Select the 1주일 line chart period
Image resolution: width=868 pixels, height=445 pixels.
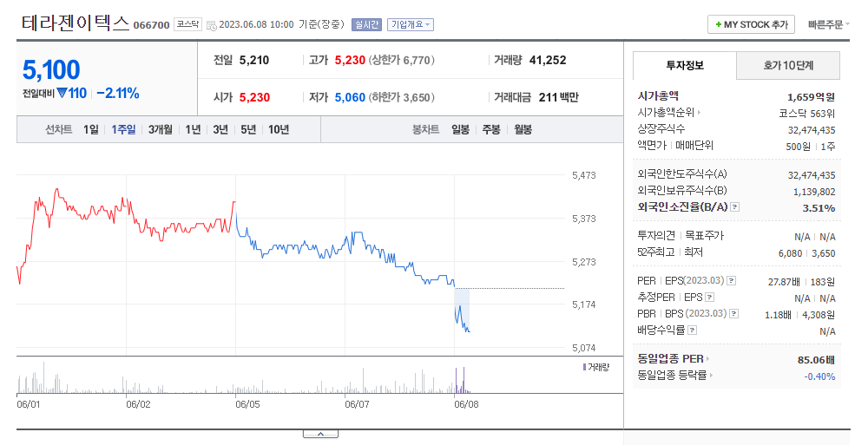point(123,129)
